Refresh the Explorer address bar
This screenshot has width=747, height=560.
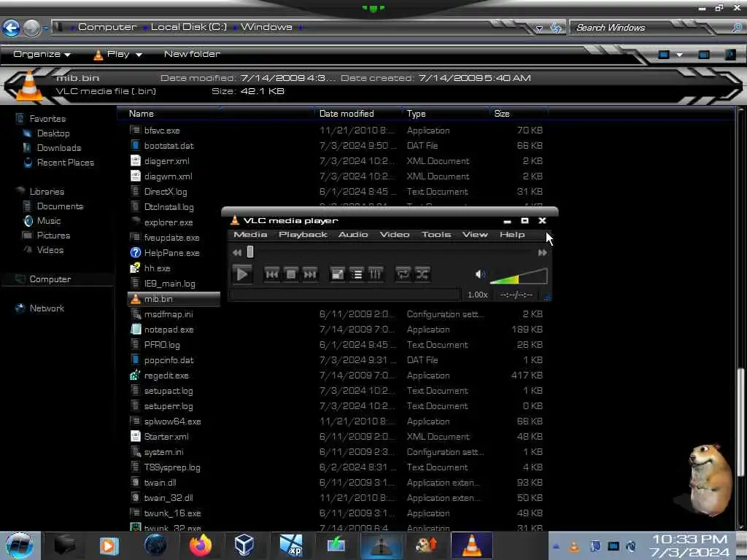click(556, 28)
